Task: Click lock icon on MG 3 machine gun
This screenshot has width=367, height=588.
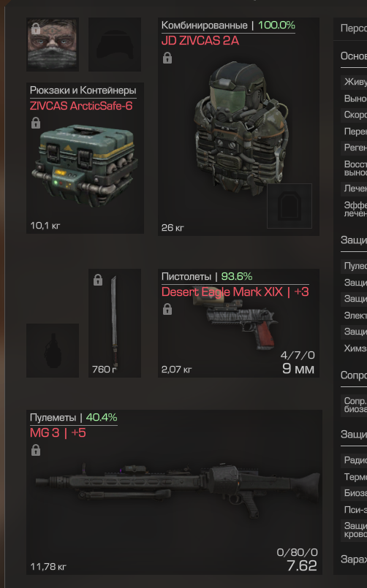Action: tap(36, 450)
